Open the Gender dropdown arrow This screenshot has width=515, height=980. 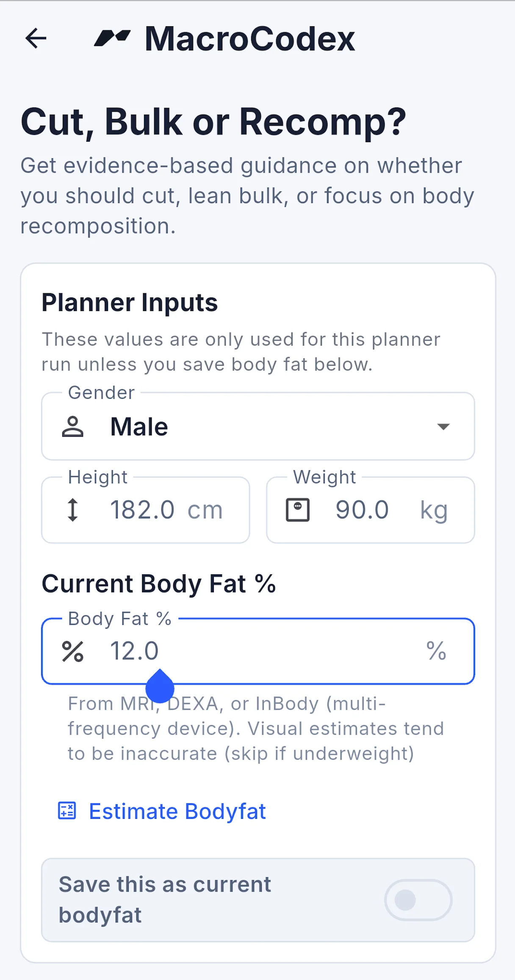443,427
